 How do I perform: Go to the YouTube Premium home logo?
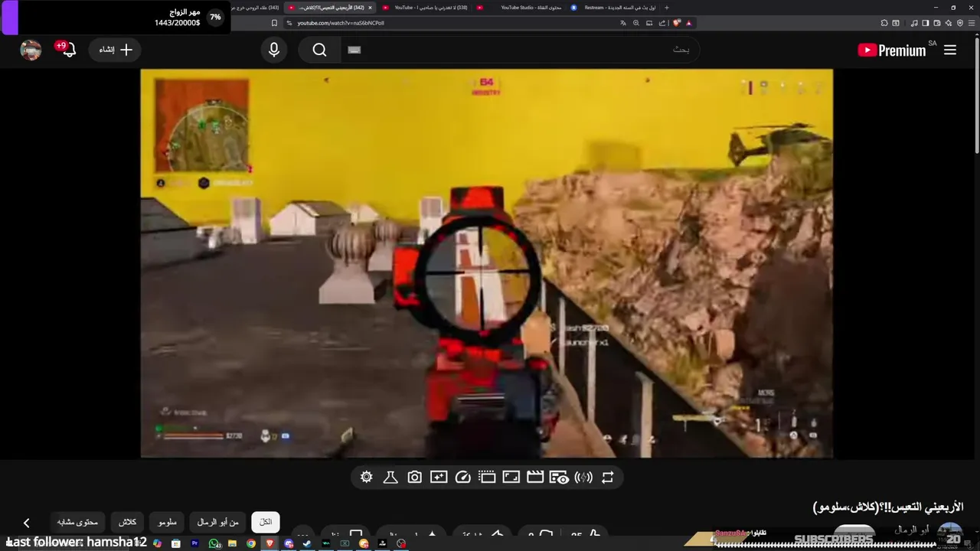point(892,51)
